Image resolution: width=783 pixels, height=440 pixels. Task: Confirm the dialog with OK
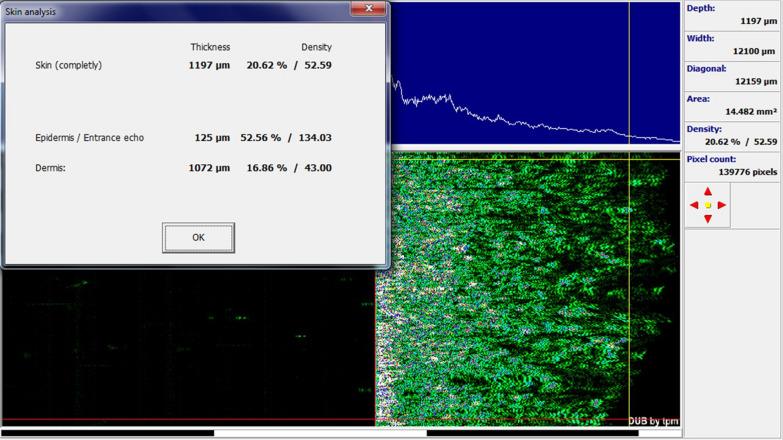tap(198, 238)
